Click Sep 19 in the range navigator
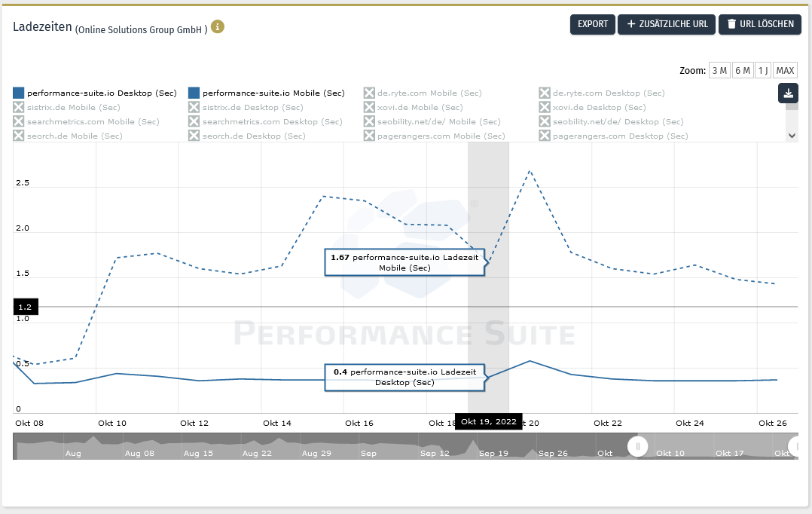 (493, 454)
